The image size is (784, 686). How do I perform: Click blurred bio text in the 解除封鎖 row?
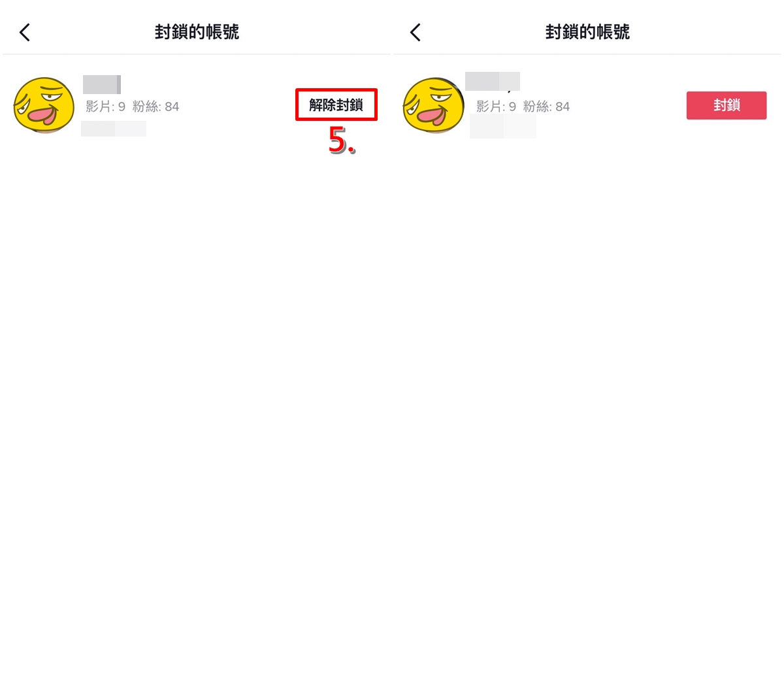(114, 129)
